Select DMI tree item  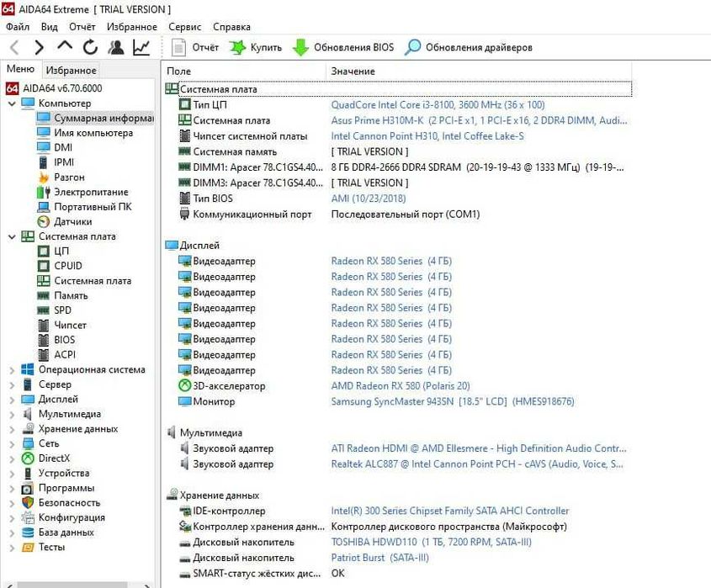click(55, 147)
